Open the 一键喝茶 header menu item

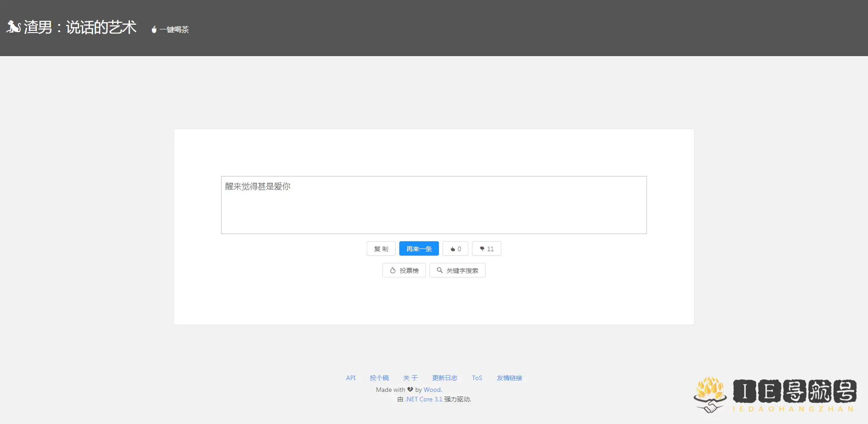(174, 30)
